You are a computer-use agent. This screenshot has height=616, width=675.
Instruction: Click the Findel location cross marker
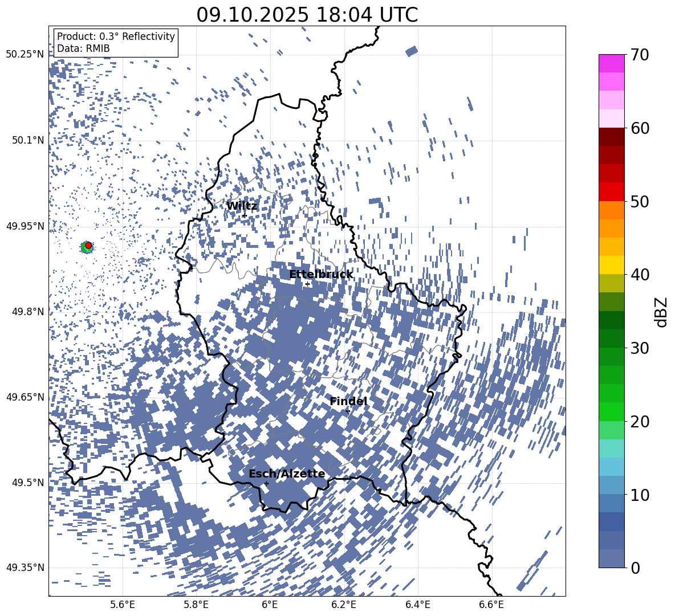pyautogui.click(x=348, y=411)
